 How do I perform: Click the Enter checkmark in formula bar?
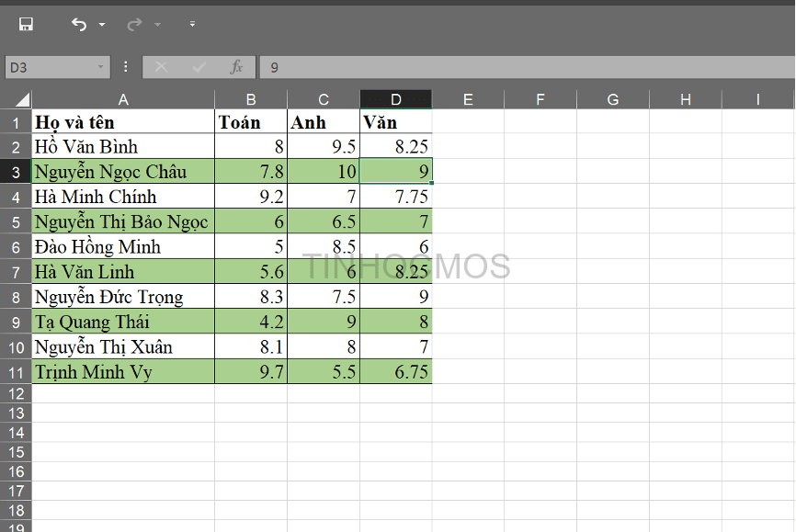[x=199, y=67]
